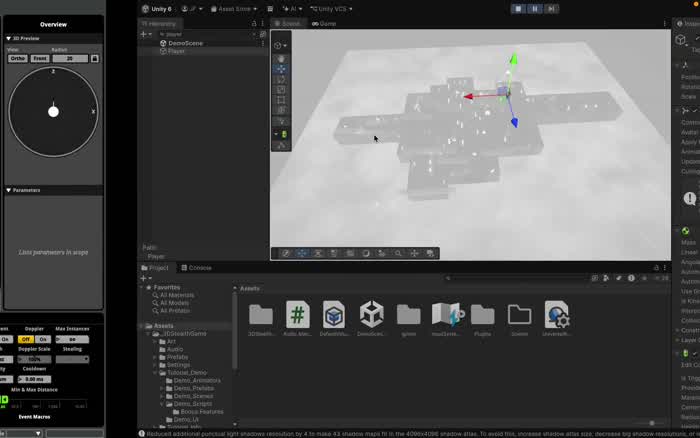Click the info icon in Project toolbar
The width and height of the screenshot is (700, 438).
(631, 278)
